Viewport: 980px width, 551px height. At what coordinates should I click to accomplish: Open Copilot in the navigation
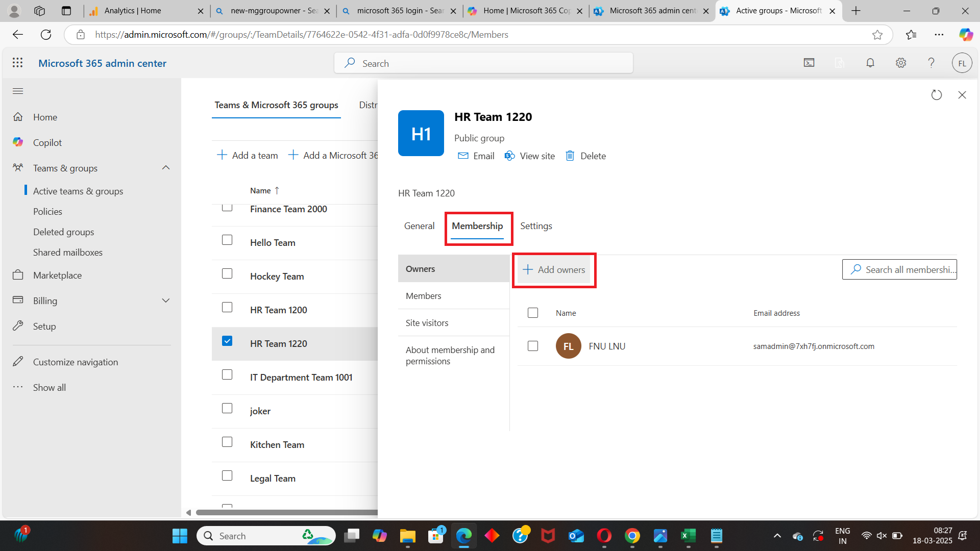(47, 143)
